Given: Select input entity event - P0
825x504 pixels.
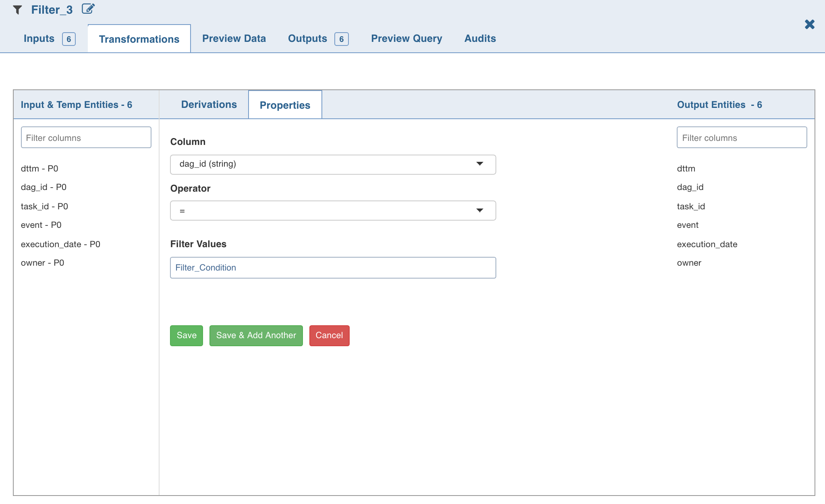Looking at the screenshot, I should (41, 225).
